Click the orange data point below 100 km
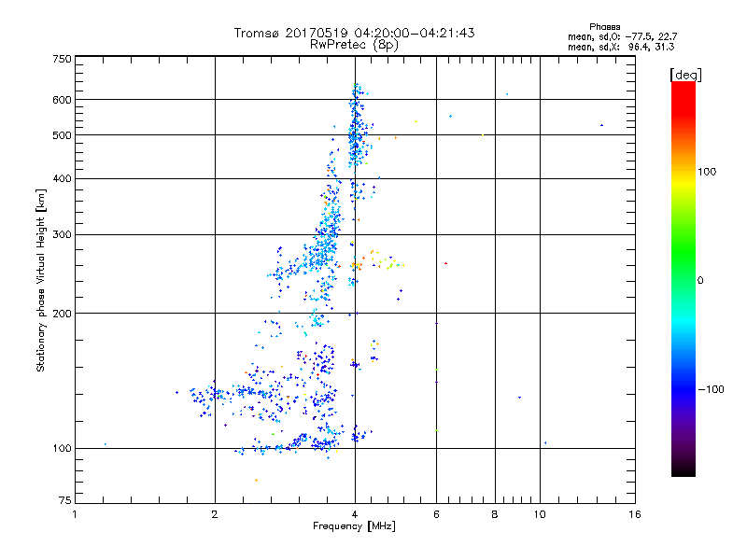 click(x=256, y=480)
